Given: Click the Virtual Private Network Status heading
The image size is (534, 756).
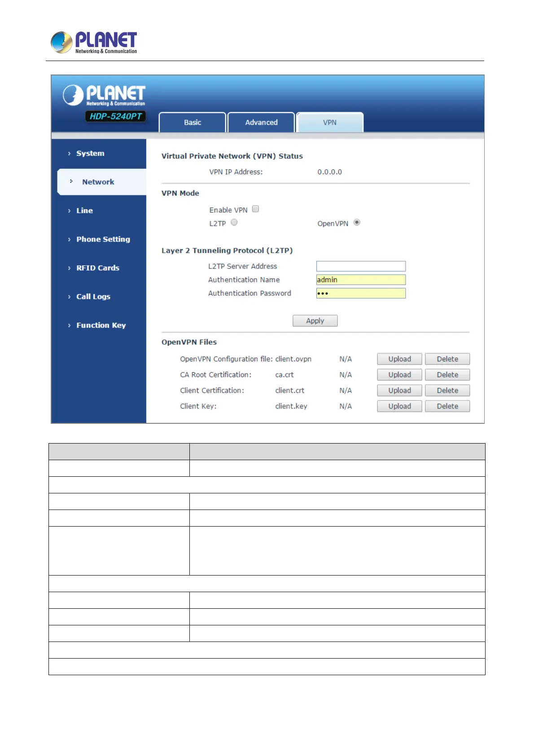Looking at the screenshot, I should tap(232, 156).
